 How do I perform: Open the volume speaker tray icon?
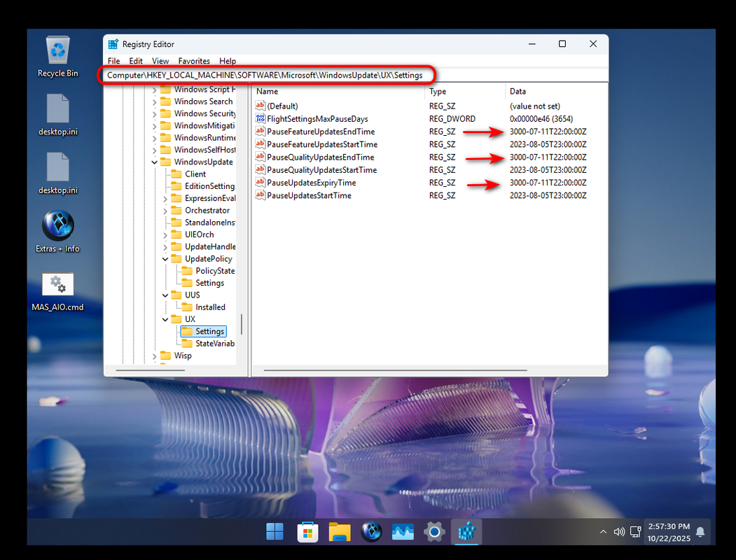point(619,531)
